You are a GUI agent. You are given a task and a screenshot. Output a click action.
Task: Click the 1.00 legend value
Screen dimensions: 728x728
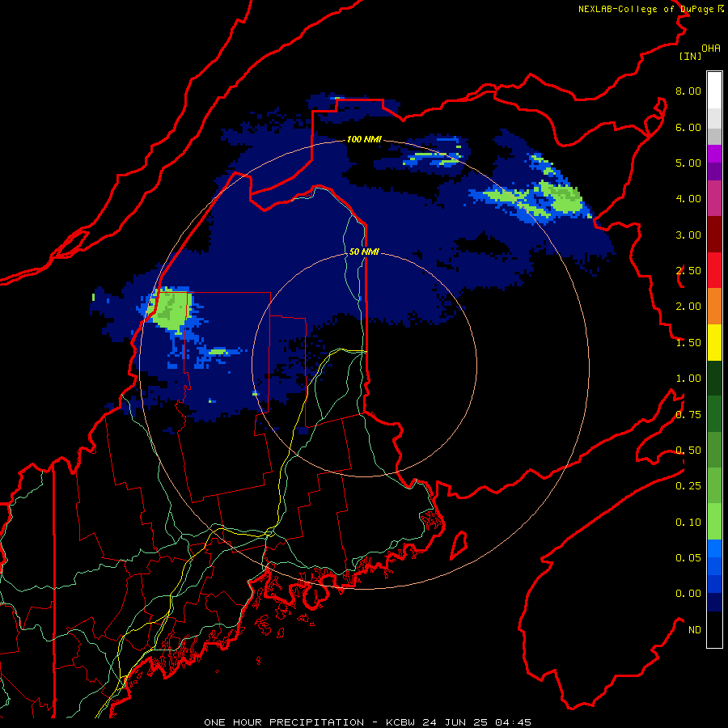tap(688, 379)
